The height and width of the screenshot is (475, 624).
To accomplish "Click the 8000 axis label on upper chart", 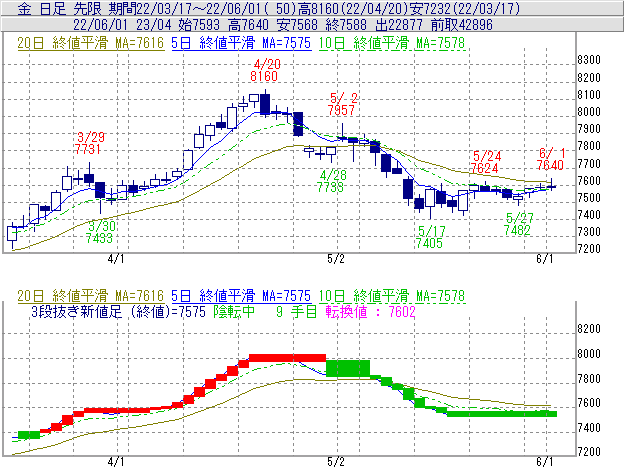I will pyautogui.click(x=589, y=112).
